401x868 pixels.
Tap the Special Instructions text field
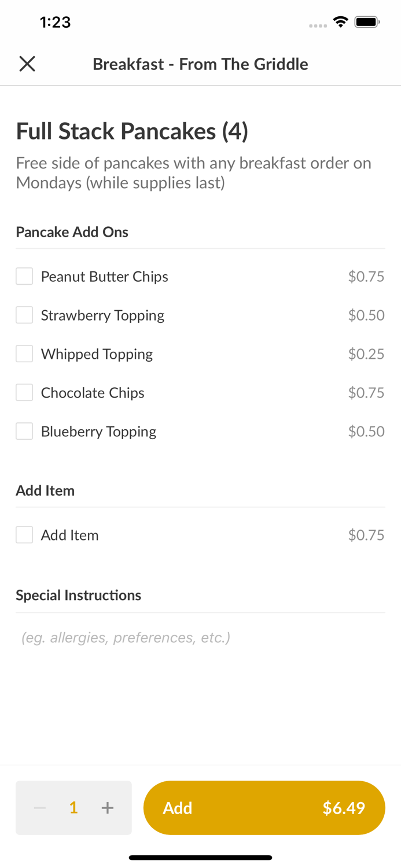point(200,638)
